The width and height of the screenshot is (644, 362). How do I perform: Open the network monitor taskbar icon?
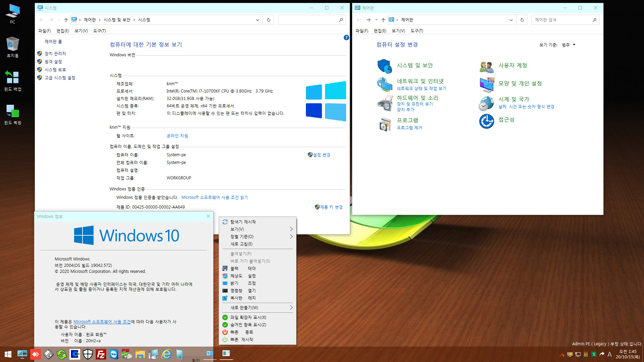pyautogui.click(x=22, y=354)
